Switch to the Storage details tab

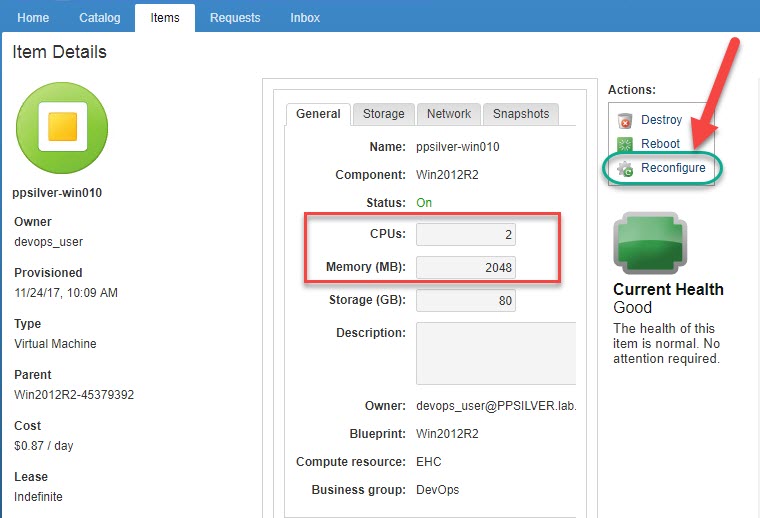tap(383, 114)
